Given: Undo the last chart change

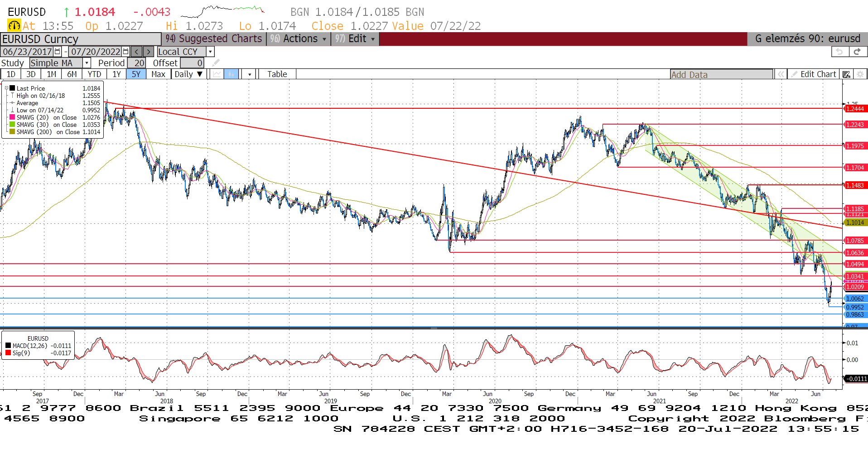Looking at the screenshot, I should pos(839,52).
